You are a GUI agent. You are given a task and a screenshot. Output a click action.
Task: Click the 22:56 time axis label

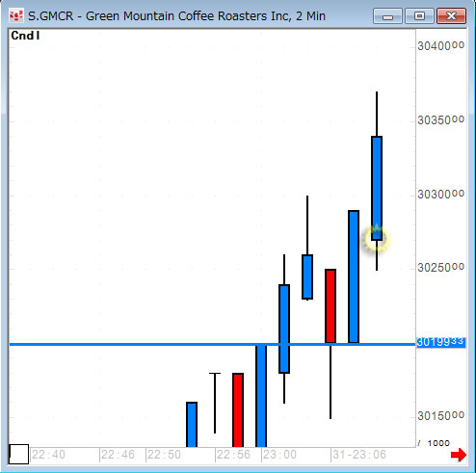[x=233, y=455]
